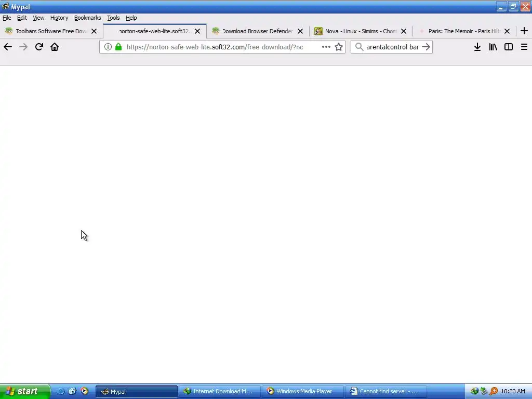Open the File menu
This screenshot has height=399, width=532.
[7, 18]
